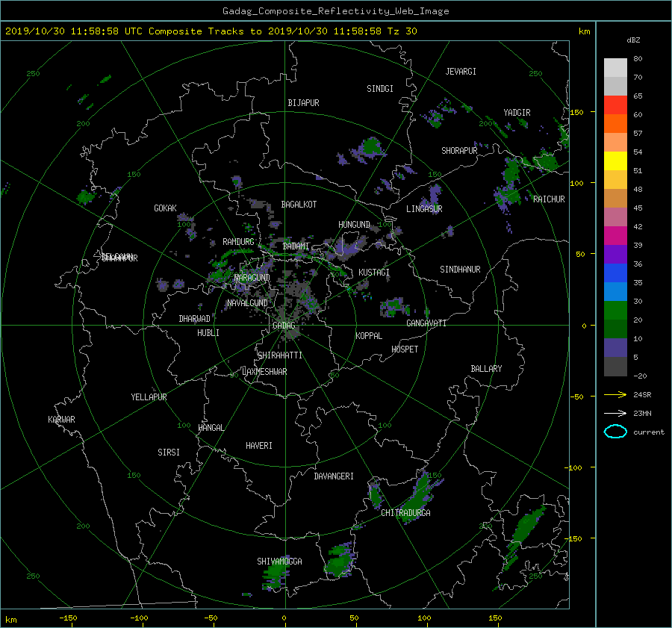Screen dimensions: 672x628
Task: Click the JEVARGI city label
Action: point(461,72)
